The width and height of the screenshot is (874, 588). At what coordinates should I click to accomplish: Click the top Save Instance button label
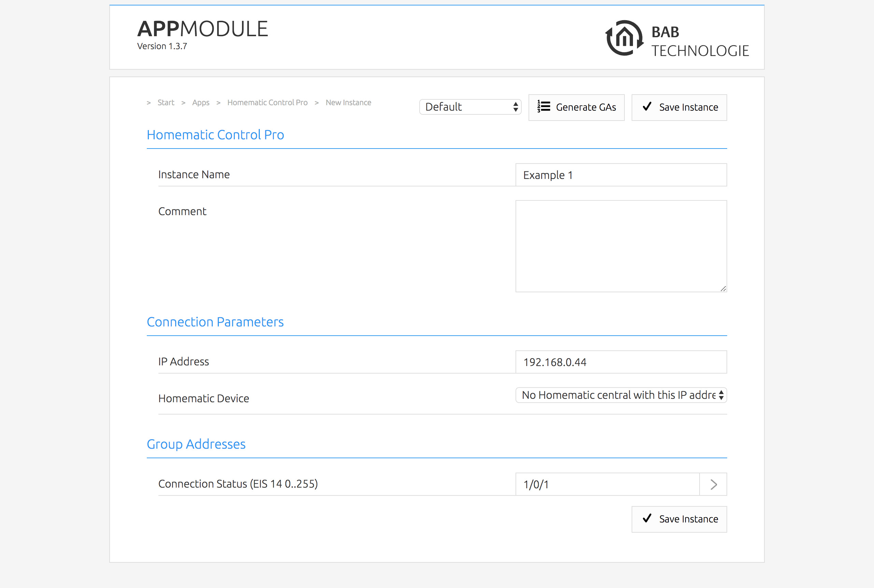coord(689,107)
